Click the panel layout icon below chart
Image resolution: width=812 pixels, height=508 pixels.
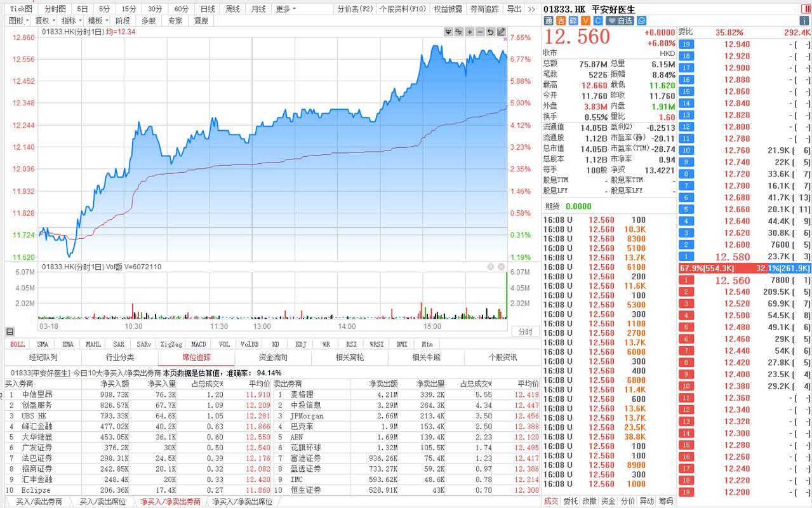(x=10, y=331)
